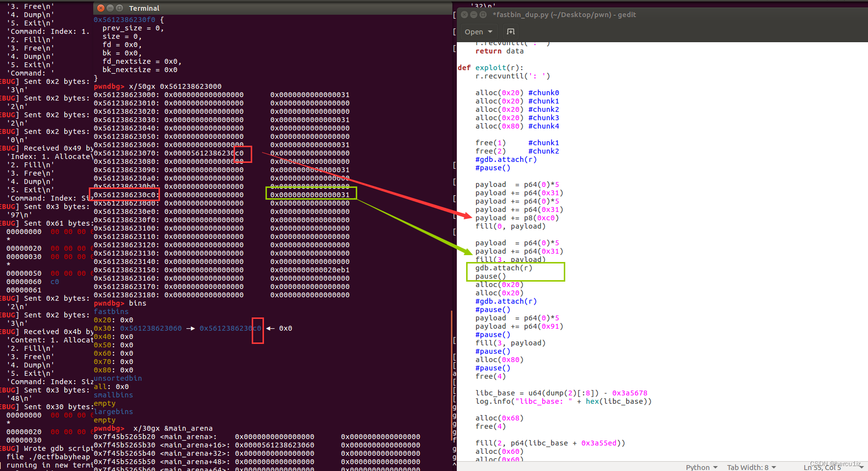Click the 'x/50gx 0x561238623000' command in Terminal
The height and width of the screenshot is (471, 868).
click(175, 86)
